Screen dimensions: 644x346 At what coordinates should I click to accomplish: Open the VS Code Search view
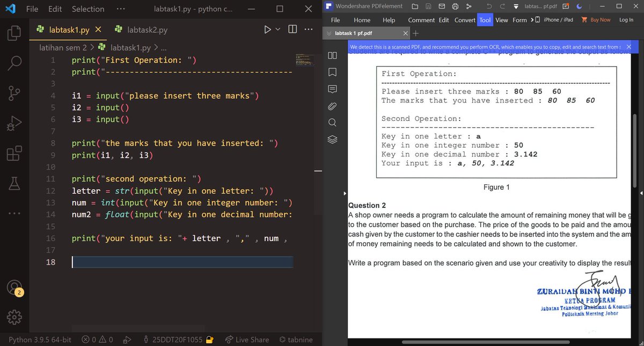[x=14, y=63]
